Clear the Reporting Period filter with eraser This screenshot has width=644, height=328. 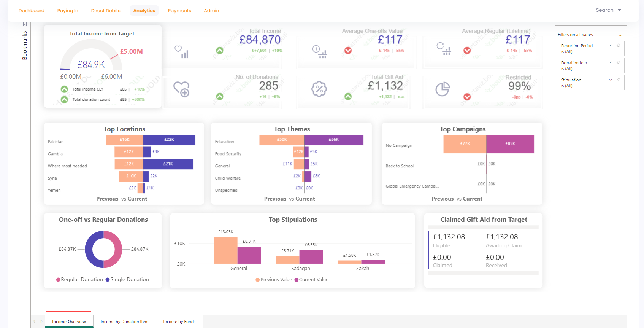coord(619,45)
